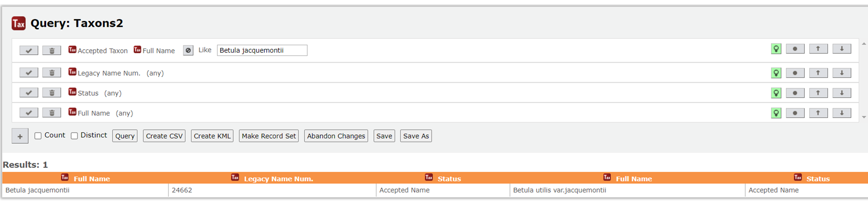Move the Legacy Name Num. row up
The width and height of the screenshot is (868, 212).
point(818,72)
